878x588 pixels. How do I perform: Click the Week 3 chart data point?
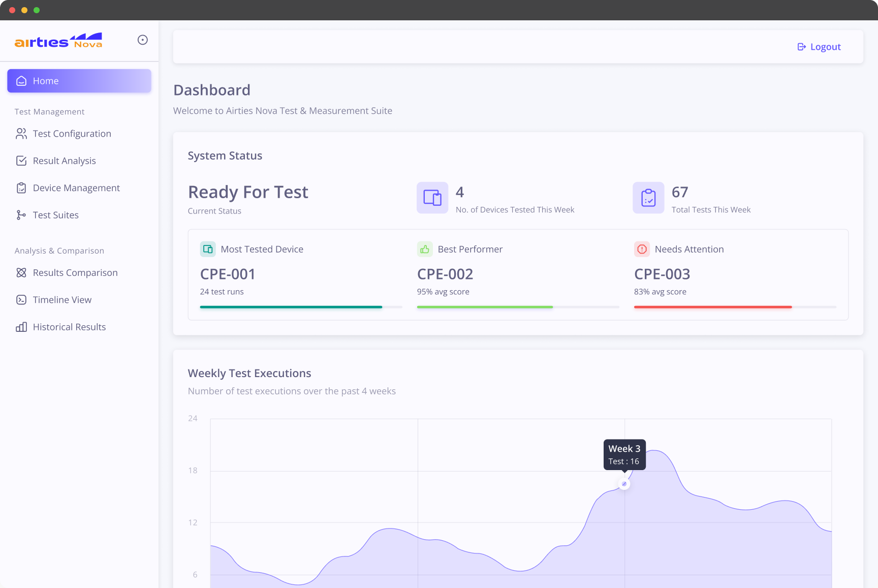tap(624, 484)
